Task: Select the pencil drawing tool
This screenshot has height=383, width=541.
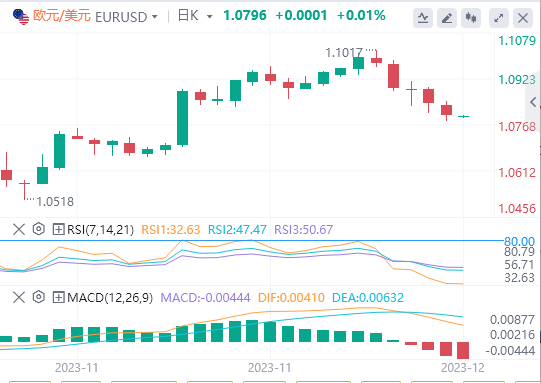Action: pyautogui.click(x=447, y=18)
